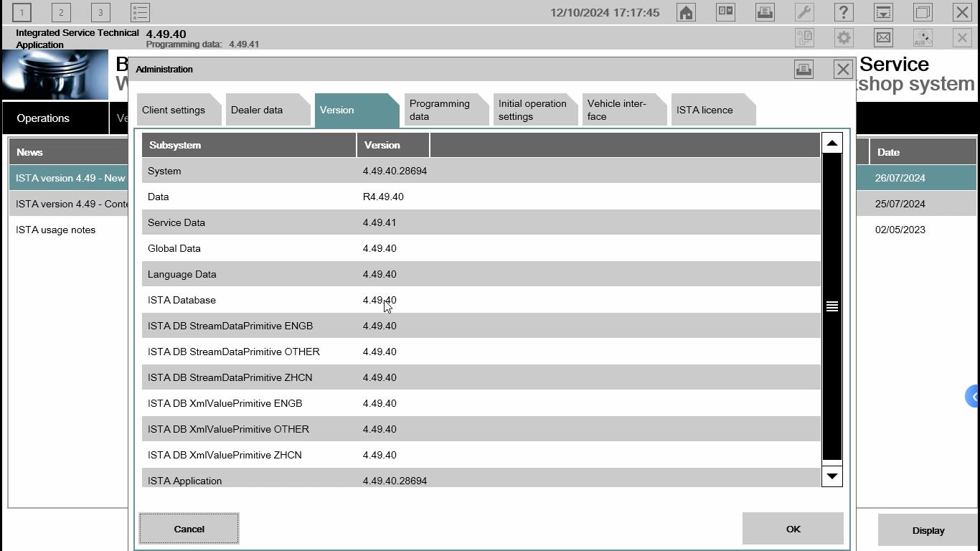Click scroll up arrow in version list

coord(831,143)
